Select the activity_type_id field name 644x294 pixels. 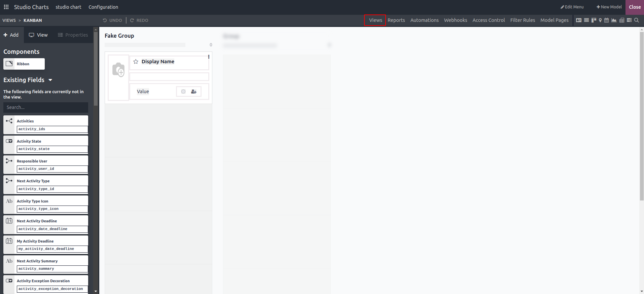coord(52,189)
